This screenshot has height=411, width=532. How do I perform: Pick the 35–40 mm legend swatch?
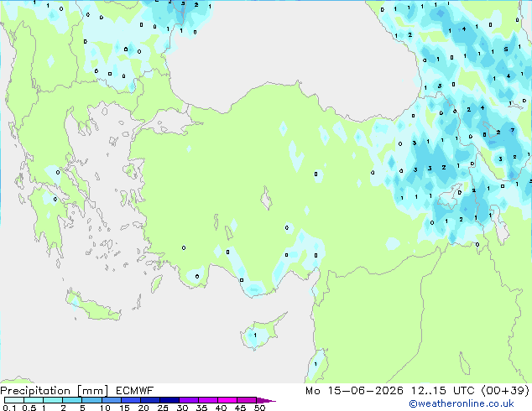[207, 400]
